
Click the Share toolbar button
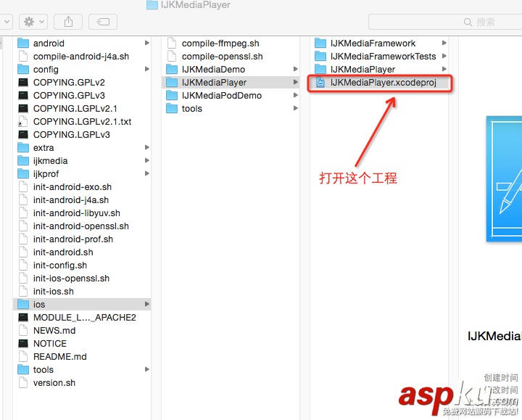68,22
